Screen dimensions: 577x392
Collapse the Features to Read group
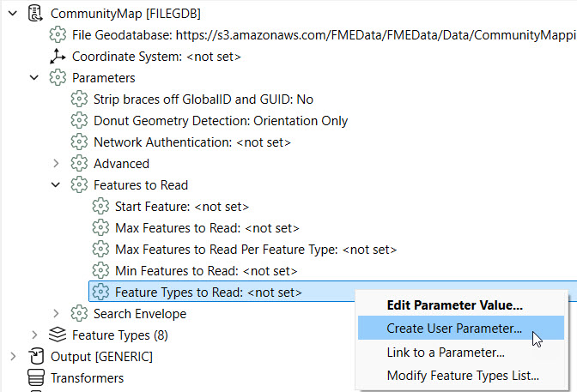[57, 184]
